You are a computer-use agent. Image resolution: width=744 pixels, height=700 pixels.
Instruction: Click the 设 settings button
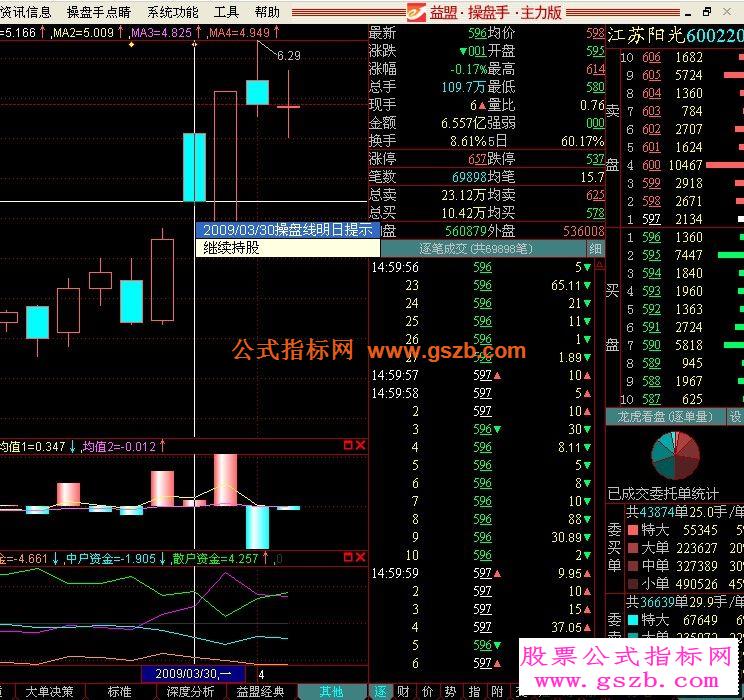735,417
